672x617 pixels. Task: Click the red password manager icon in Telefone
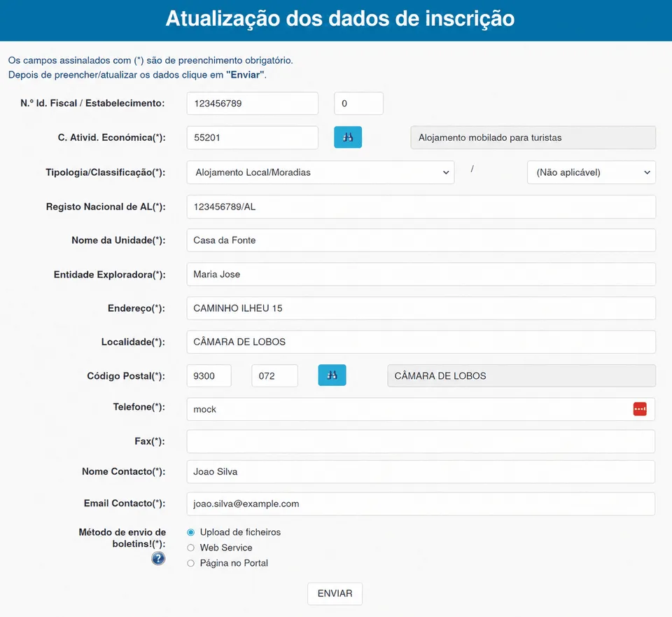[640, 408]
